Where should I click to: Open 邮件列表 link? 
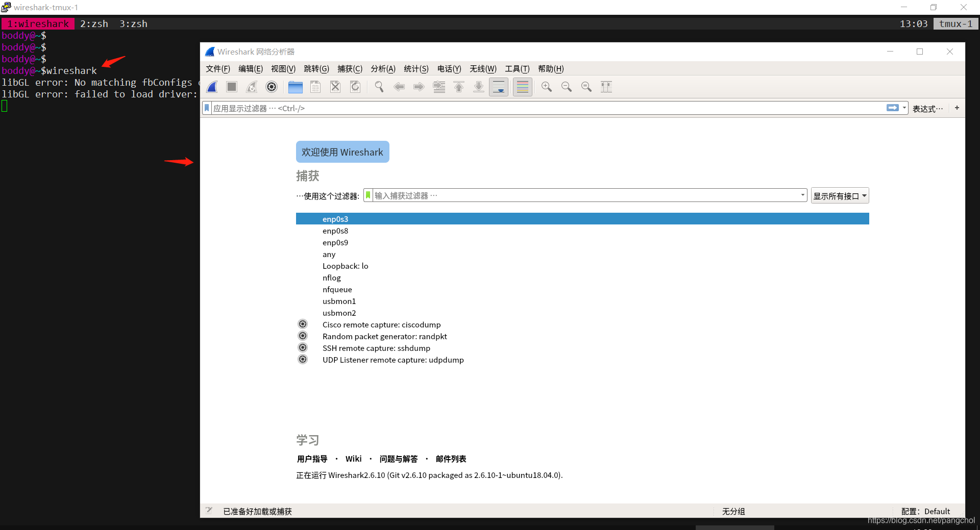[x=451, y=459]
